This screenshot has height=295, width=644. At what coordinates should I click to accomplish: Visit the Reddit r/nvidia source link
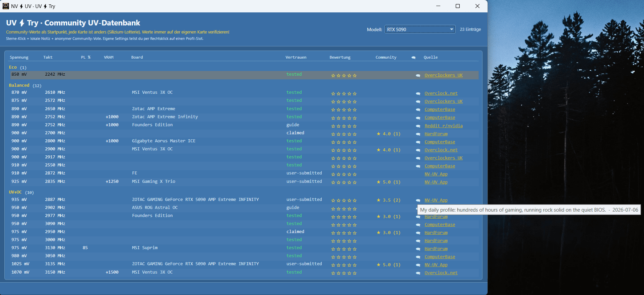(x=444, y=126)
